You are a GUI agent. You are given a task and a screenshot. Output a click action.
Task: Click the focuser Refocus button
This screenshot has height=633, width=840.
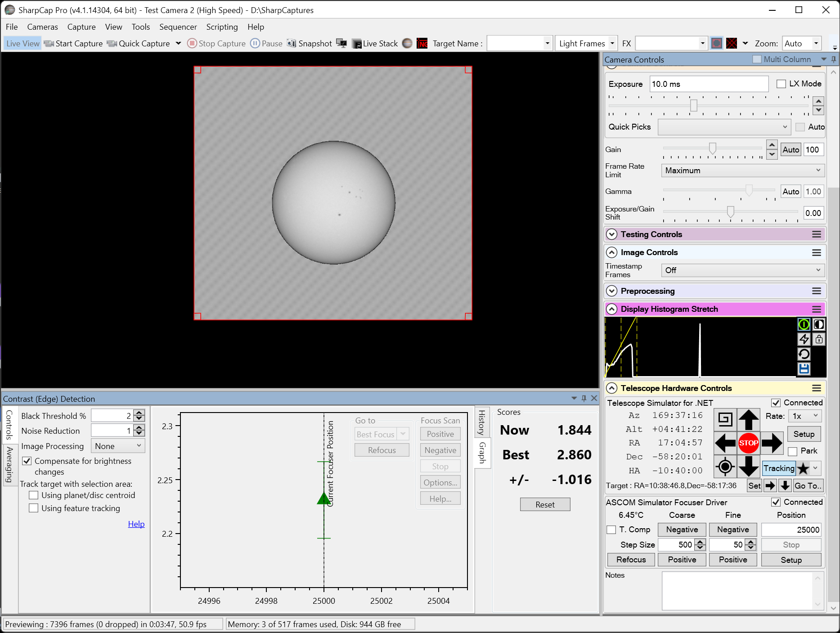point(631,560)
